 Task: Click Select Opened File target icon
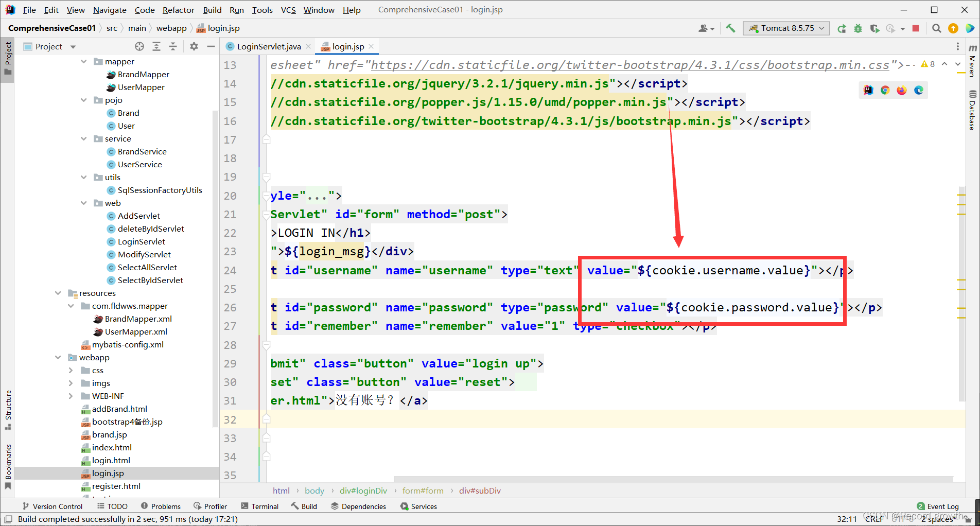(x=139, y=46)
